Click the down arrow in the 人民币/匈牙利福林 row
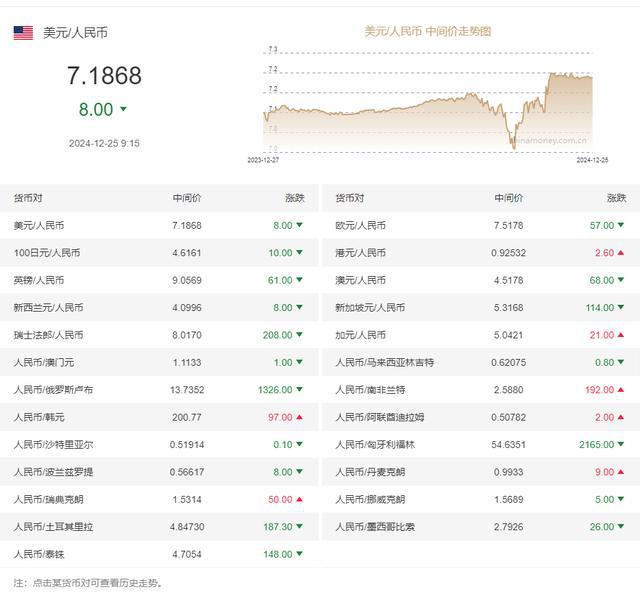The width and height of the screenshot is (640, 598). coord(620,444)
